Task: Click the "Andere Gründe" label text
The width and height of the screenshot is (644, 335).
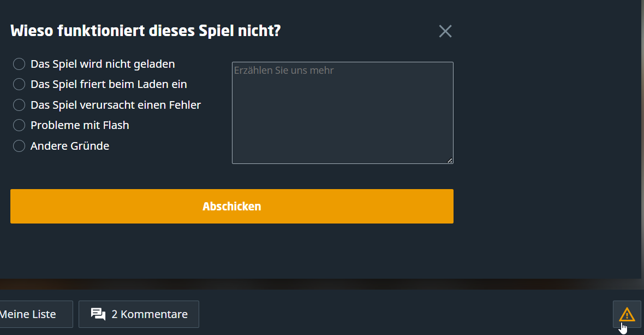Action: coord(70,146)
